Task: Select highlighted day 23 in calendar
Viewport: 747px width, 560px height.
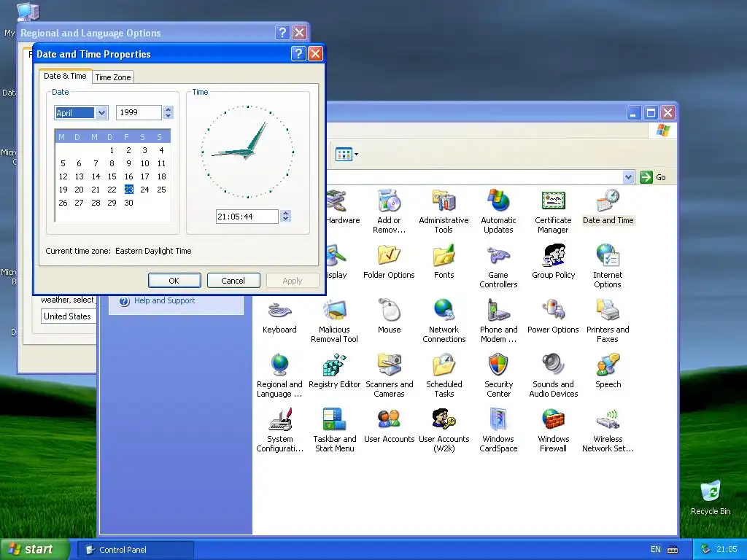Action: (x=128, y=190)
